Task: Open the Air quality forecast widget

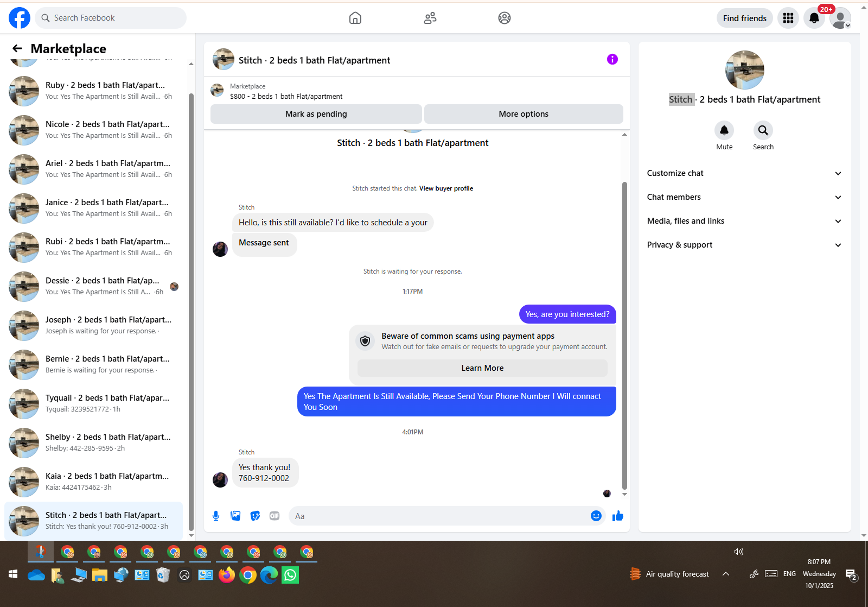Action: (x=669, y=574)
